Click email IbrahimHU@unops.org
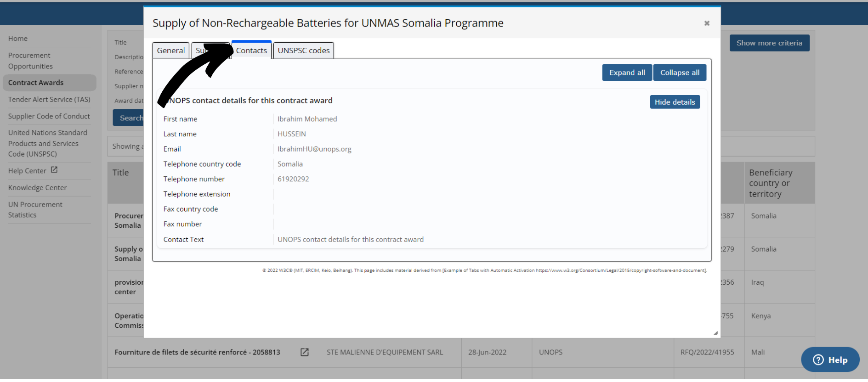Viewport: 868px width, 382px height. click(314, 149)
